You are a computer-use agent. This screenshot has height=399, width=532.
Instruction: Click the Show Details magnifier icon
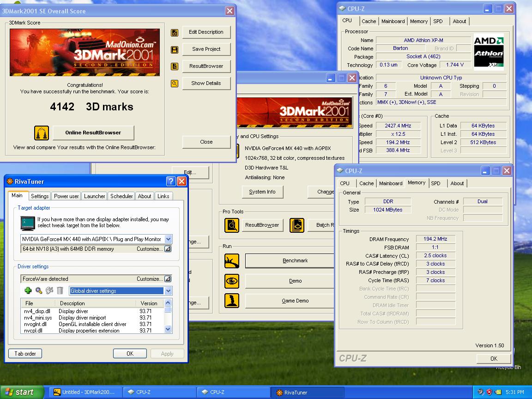pyautogui.click(x=175, y=84)
